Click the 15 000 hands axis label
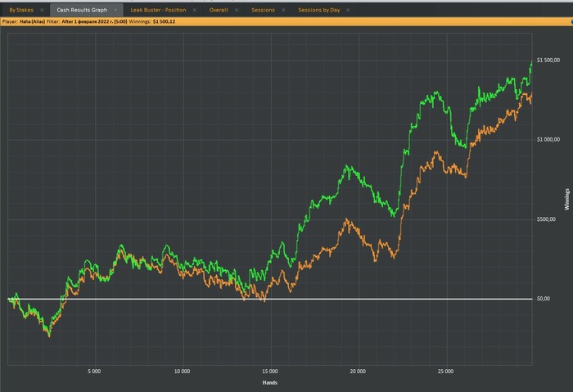 (269, 372)
